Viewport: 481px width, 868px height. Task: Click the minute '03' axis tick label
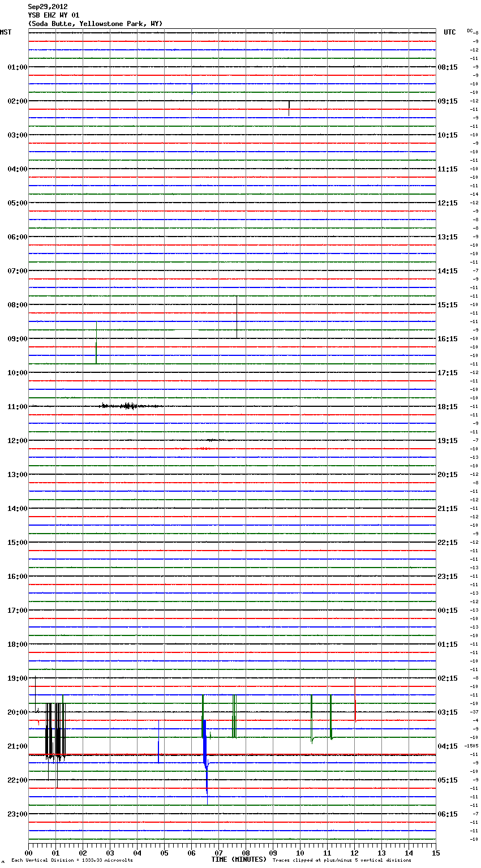coord(110,853)
